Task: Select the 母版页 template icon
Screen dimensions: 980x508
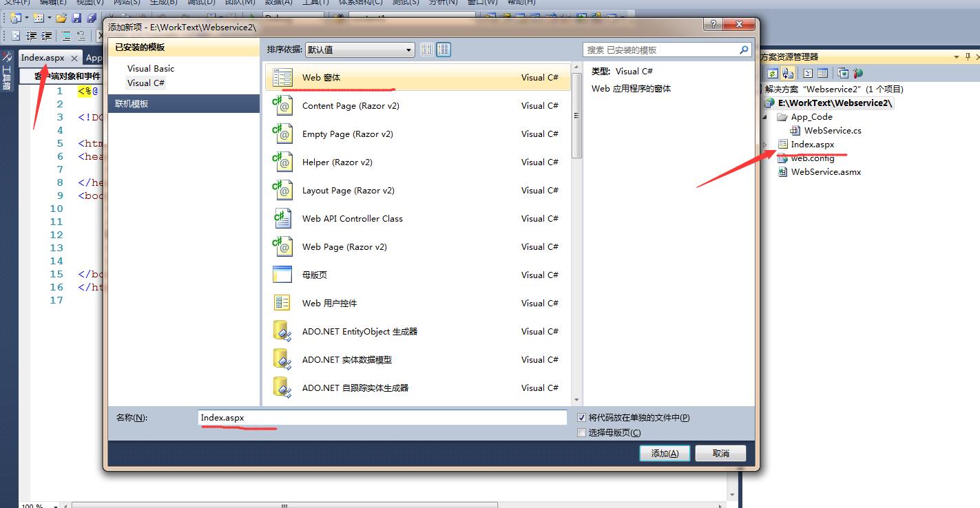Action: point(282,275)
